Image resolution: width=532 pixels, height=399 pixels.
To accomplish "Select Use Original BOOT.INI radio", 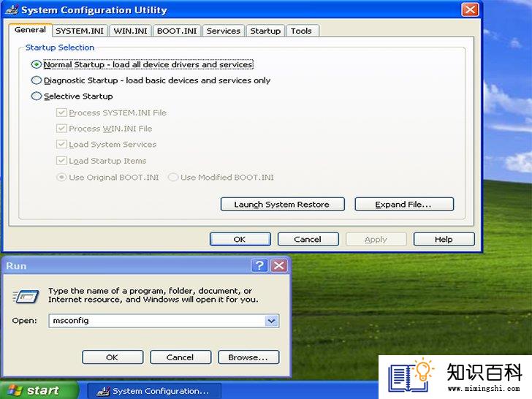I will 61,177.
